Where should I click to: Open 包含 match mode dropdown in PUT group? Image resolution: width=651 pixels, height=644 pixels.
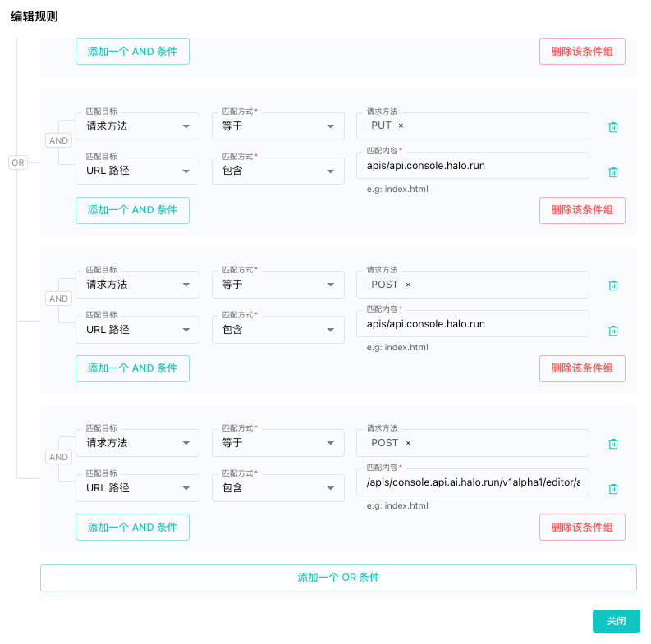(278, 171)
